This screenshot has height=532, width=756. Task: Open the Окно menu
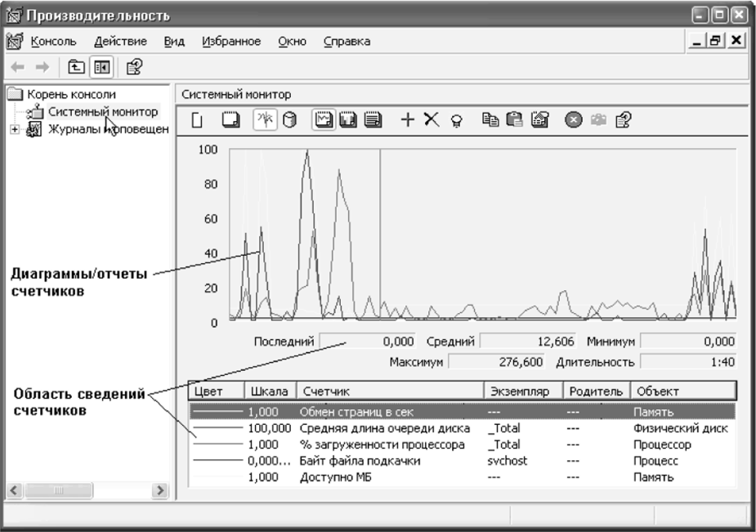click(292, 42)
